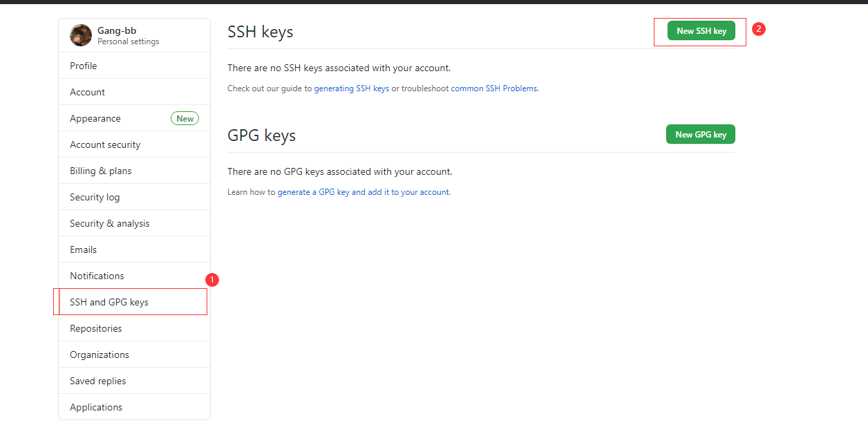868x425 pixels.
Task: Follow the generate a GPG key link
Action: pos(364,192)
